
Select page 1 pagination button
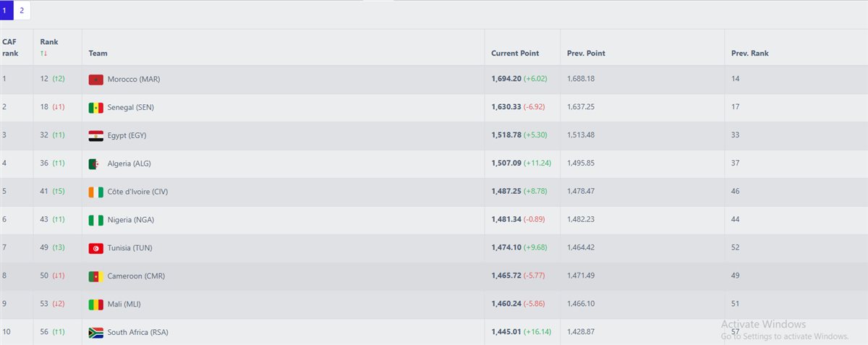coord(6,10)
